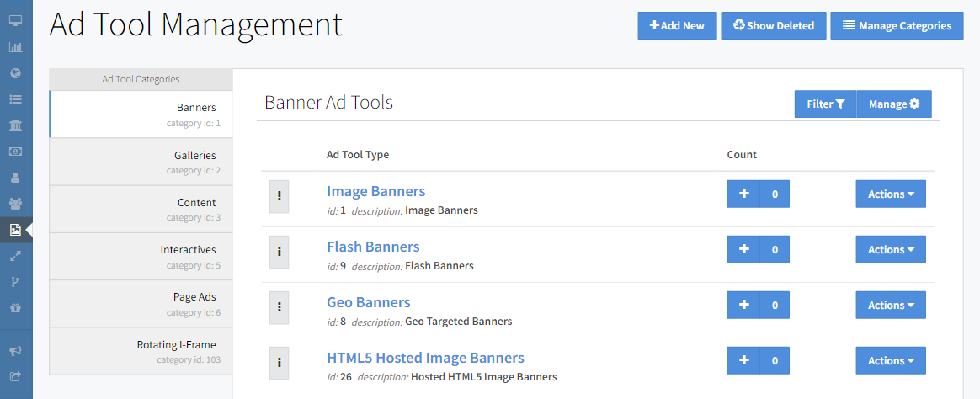Click drag handle for Flash Banners row
980x399 pixels.
(x=279, y=250)
